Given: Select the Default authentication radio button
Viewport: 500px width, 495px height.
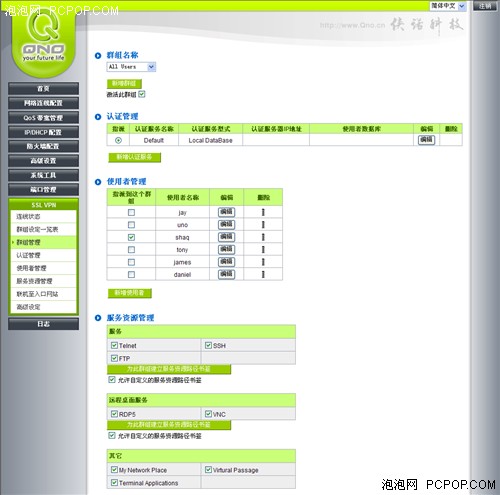Looking at the screenshot, I should point(118,140).
